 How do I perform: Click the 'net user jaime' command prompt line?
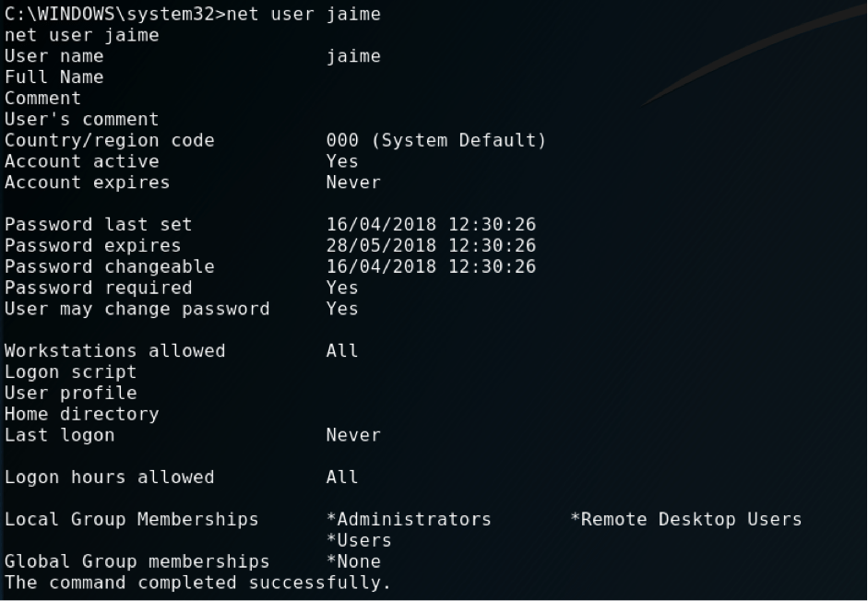[x=192, y=14]
